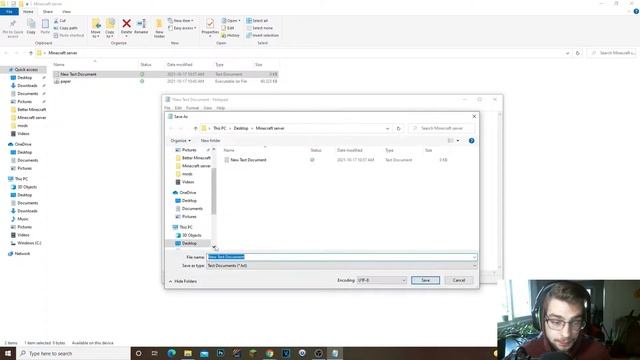Image resolution: width=640 pixels, height=360 pixels.
Task: Open the Organize dropdown in Save As dialog
Action: 180,141
